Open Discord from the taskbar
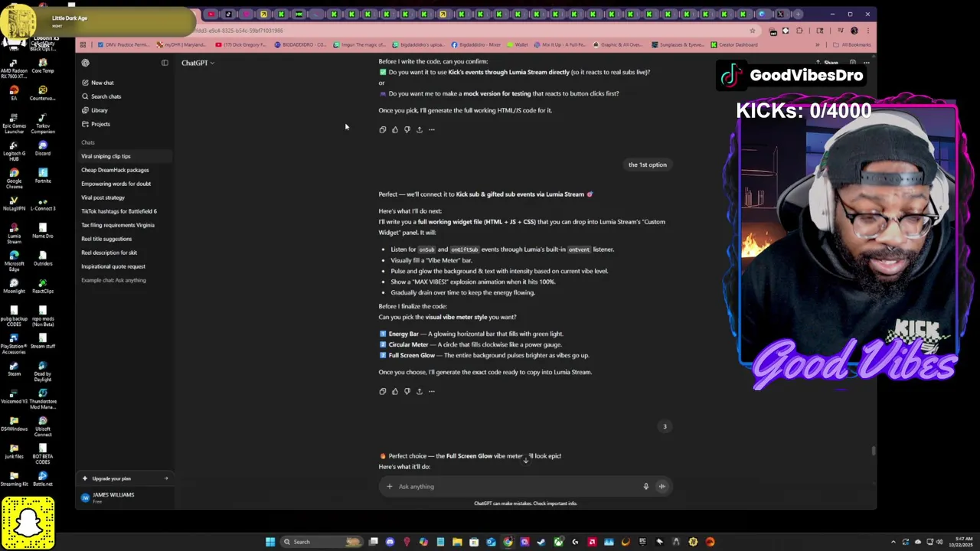980x551 pixels. point(390,542)
